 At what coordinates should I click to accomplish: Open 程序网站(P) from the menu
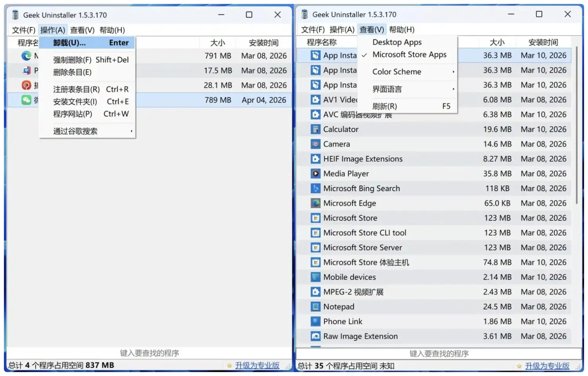[87, 114]
